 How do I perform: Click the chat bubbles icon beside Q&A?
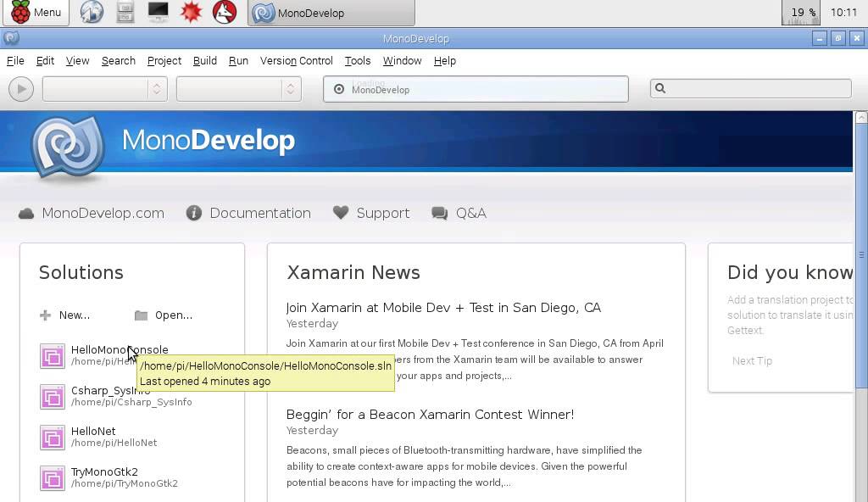440,214
